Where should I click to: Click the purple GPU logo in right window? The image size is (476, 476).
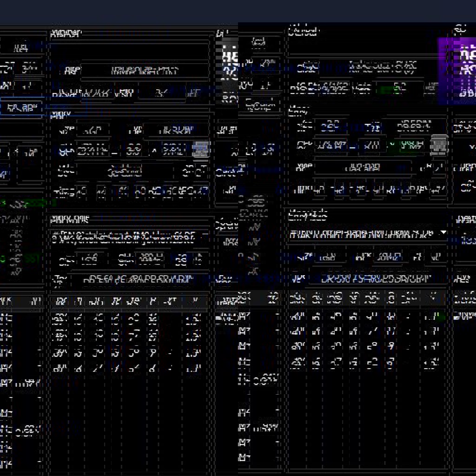coord(457,71)
